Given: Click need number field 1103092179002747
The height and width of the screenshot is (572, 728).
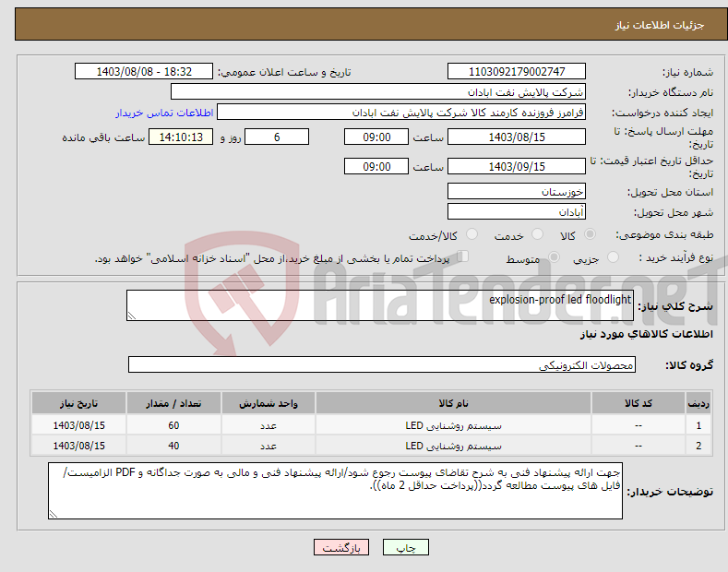Looking at the screenshot, I should click(517, 72).
